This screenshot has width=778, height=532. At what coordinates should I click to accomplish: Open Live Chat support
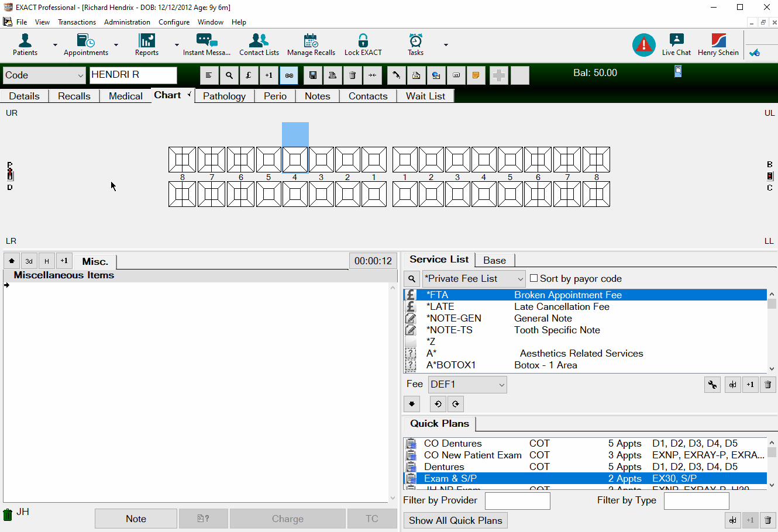(x=676, y=44)
